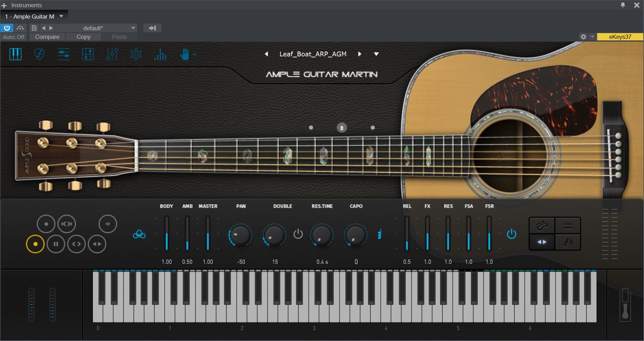Load the previous preset with left arrow

point(266,54)
